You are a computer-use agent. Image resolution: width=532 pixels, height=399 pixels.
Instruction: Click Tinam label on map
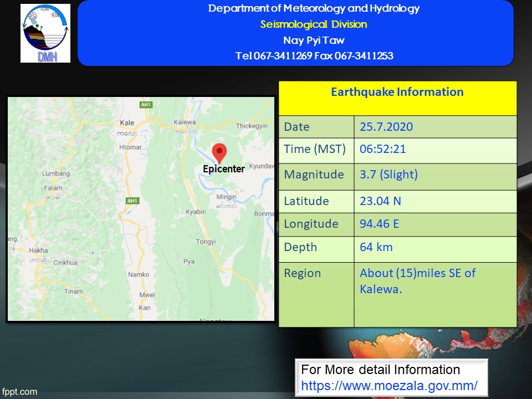(73, 291)
